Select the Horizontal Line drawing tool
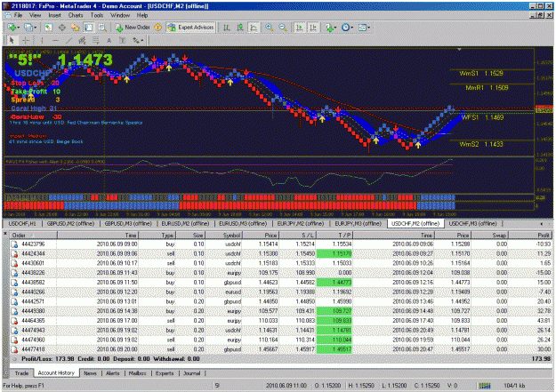This screenshot has width=556, height=392. coord(55,40)
